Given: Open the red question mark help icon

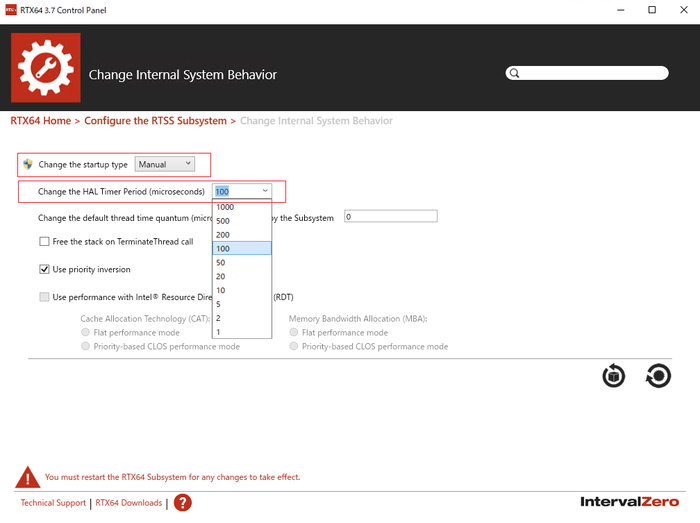Looking at the screenshot, I should 182,503.
